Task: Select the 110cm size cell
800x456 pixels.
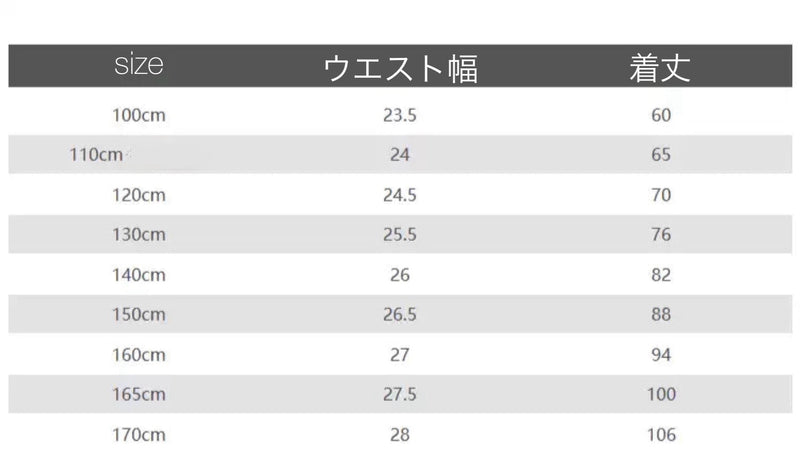Action: pyautogui.click(x=96, y=155)
